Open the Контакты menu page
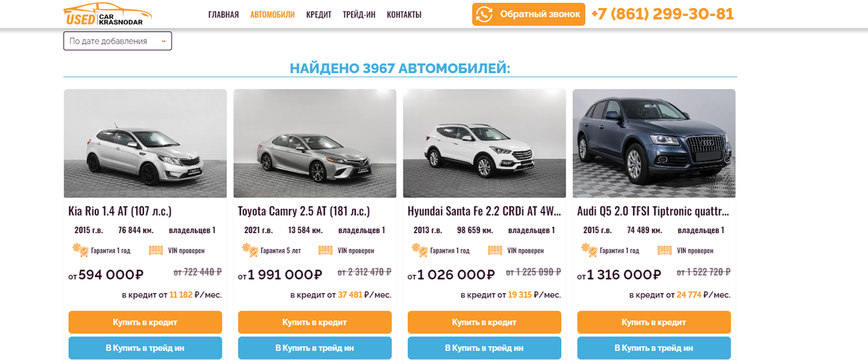Screen dimensions: 868x364 click(x=404, y=14)
